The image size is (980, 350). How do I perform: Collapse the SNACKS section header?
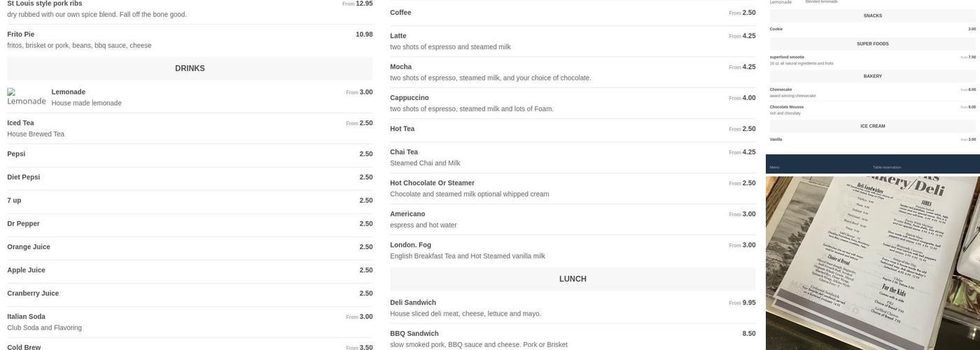pyautogui.click(x=872, y=15)
